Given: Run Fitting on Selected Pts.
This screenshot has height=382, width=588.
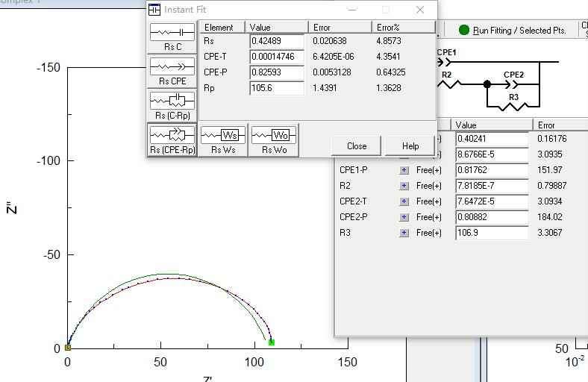Looking at the screenshot, I should 512,30.
